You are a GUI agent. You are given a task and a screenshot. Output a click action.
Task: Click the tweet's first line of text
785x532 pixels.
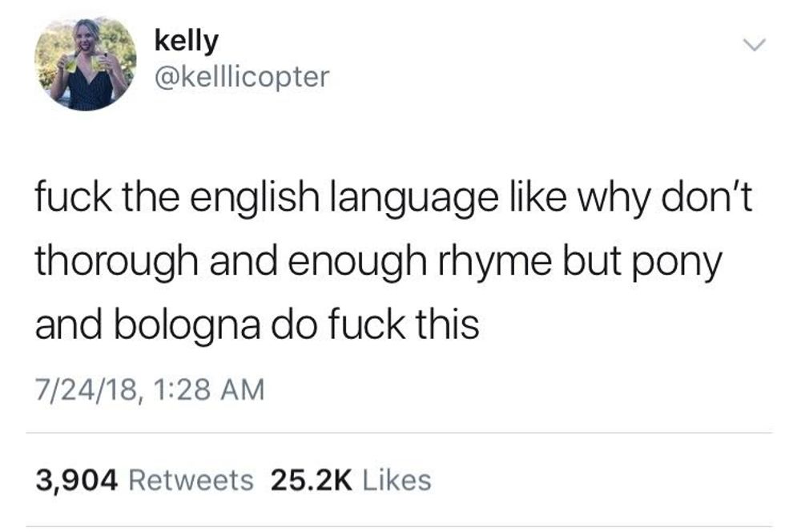coord(393,199)
